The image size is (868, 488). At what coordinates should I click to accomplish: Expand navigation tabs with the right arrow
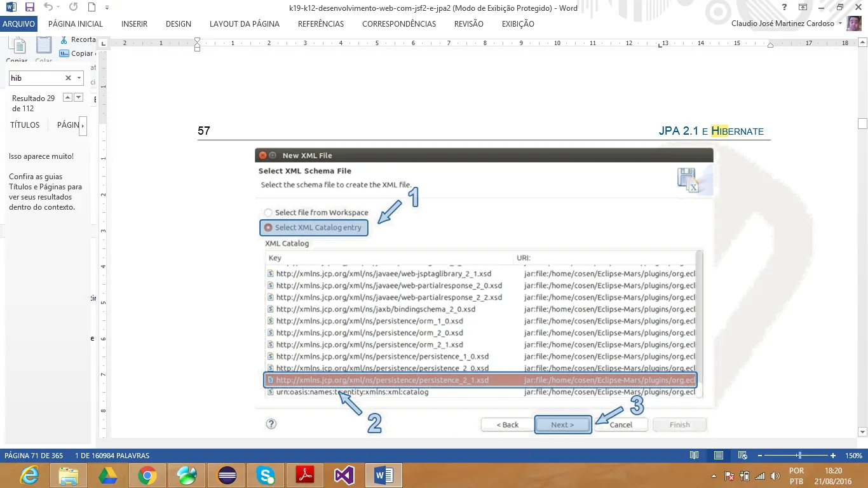point(83,125)
